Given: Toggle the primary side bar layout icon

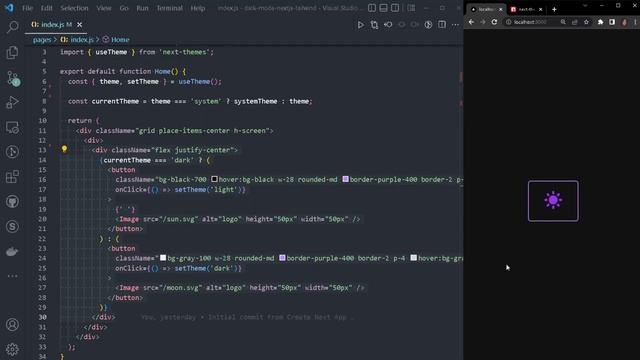Looking at the screenshot, I should pyautogui.click(x=372, y=8).
